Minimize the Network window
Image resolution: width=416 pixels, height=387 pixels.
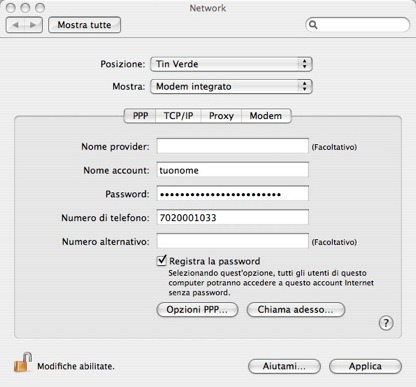coord(25,8)
